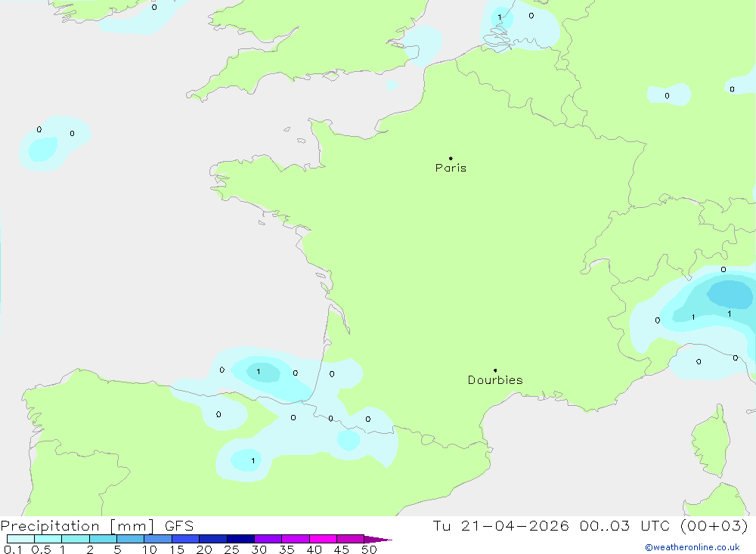Select the black dot marker above Paris
The image size is (756, 554).
[451, 158]
